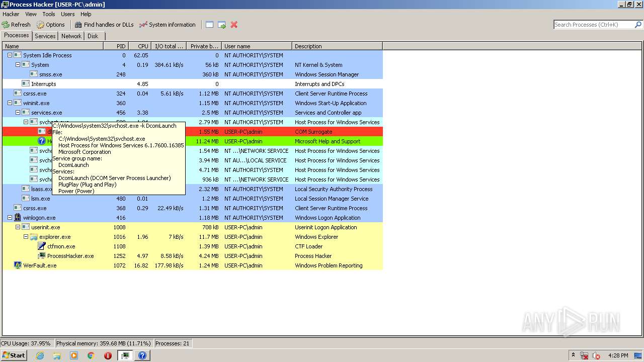The image size is (644, 362).
Task: Select csrss.exe with PID 324
Action: coord(193,94)
